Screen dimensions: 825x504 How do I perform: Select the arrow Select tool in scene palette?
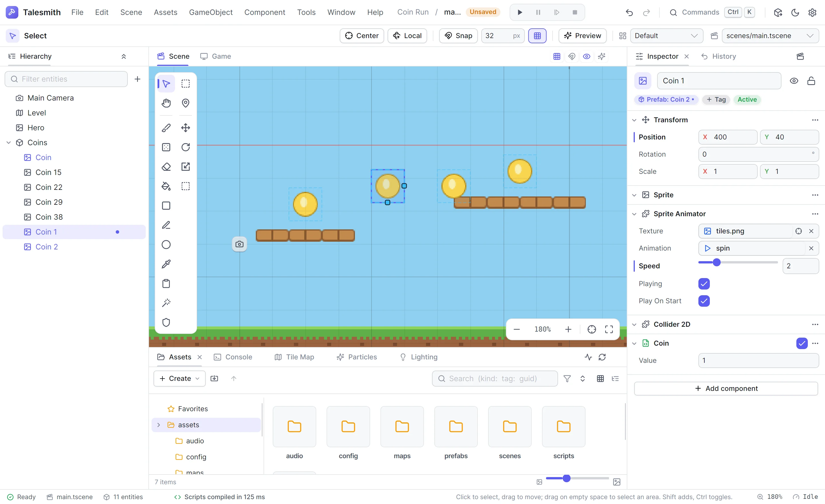click(166, 83)
